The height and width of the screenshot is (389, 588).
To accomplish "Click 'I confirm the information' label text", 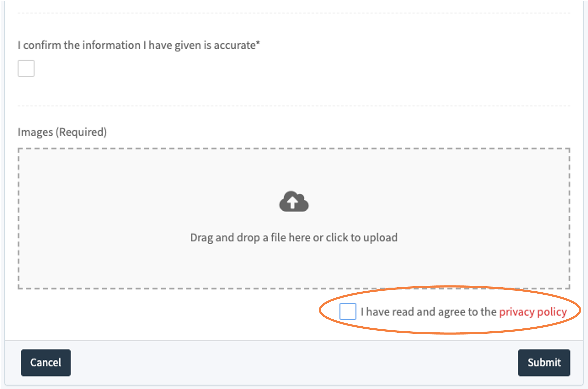I will coord(79,45).
